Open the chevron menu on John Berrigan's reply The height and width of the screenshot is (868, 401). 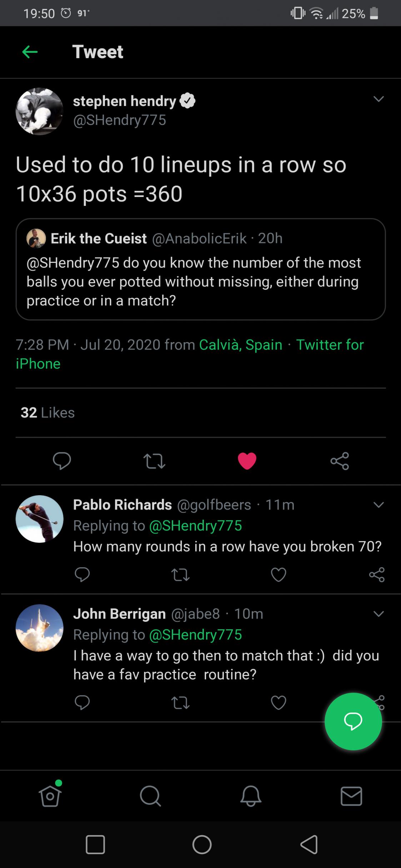[379, 614]
